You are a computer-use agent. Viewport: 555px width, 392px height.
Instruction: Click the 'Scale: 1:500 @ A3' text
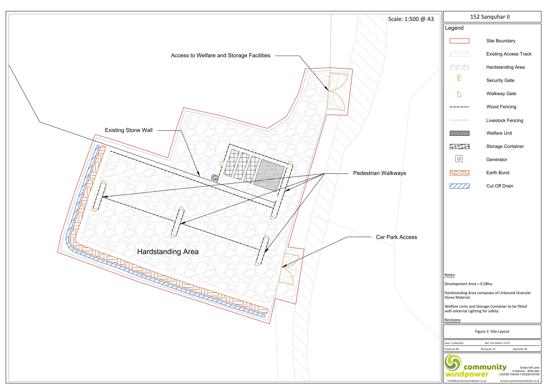pyautogui.click(x=411, y=19)
